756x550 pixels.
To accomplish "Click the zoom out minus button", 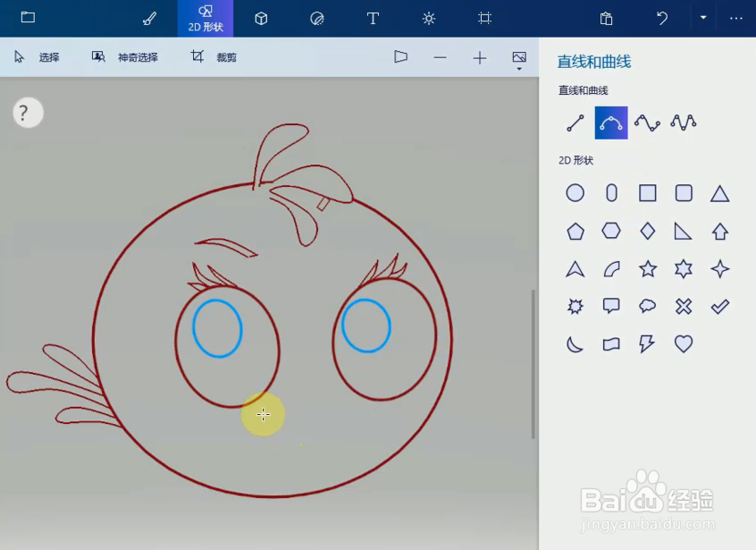I will 440,58.
